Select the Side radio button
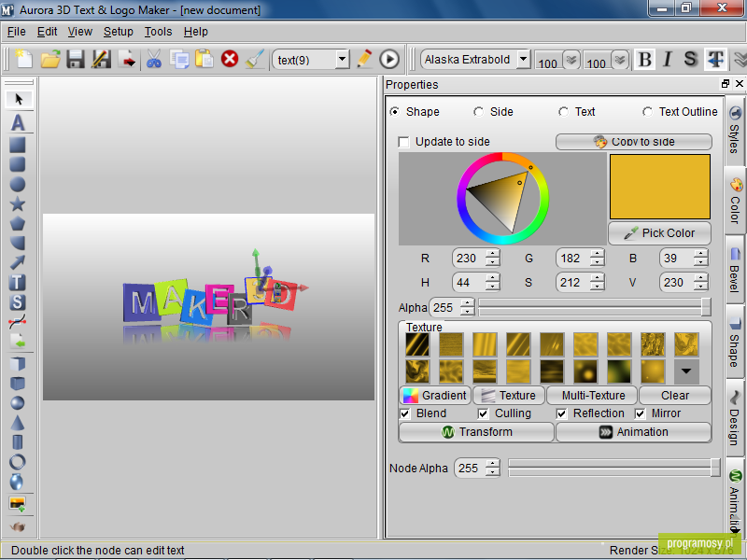Viewport: 747px width, 560px height. click(x=478, y=111)
